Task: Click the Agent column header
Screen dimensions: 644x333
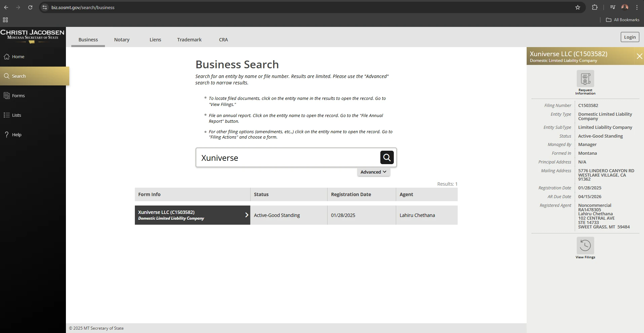Action: 427,194
